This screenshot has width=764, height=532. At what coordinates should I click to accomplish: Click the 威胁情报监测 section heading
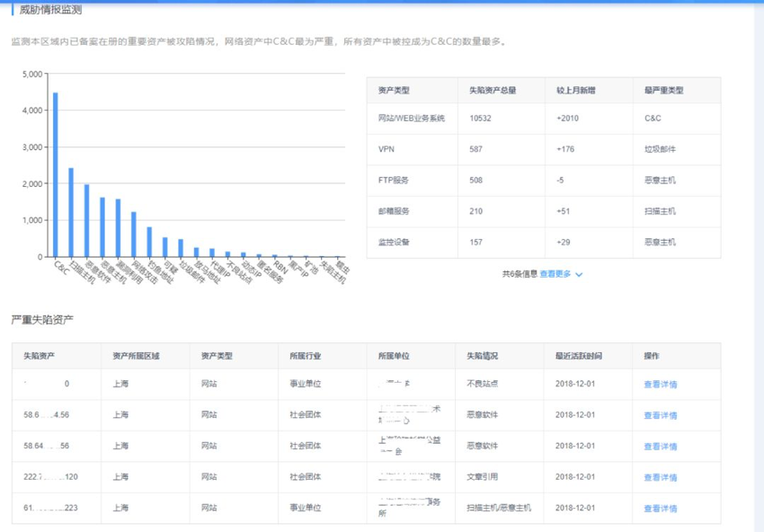pos(50,10)
